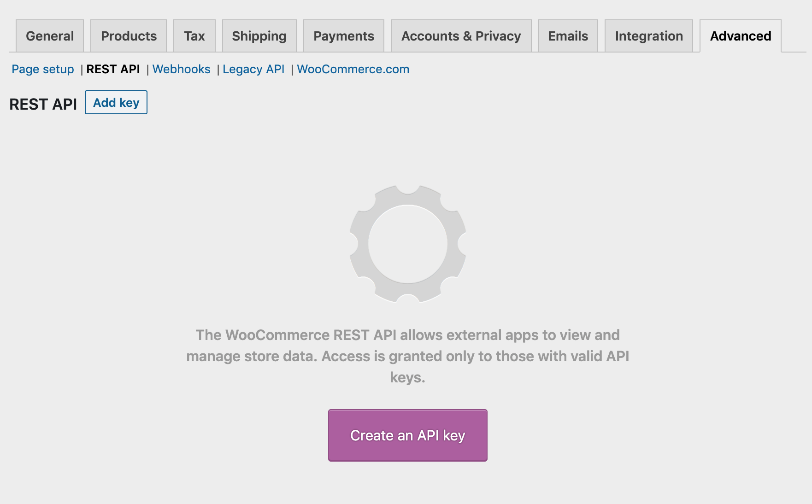Click the WooCommerce REST API description text
This screenshot has width=812, height=504.
[408, 356]
